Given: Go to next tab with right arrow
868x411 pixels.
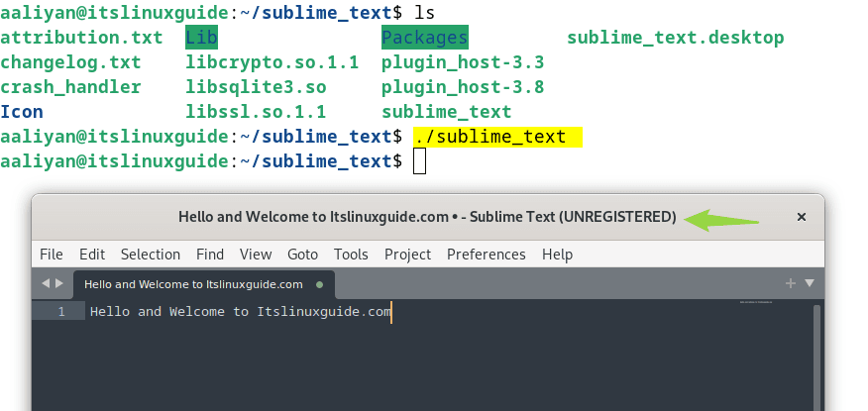Looking at the screenshot, I should 59,284.
